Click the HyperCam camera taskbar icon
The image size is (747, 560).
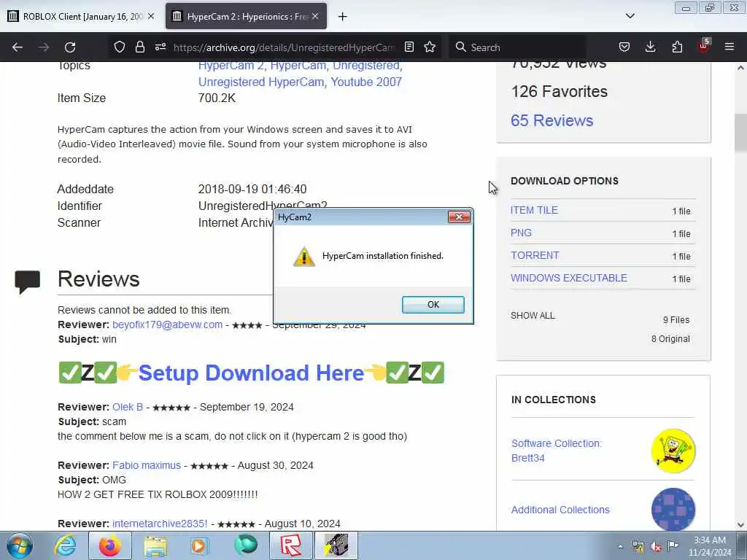tap(336, 545)
